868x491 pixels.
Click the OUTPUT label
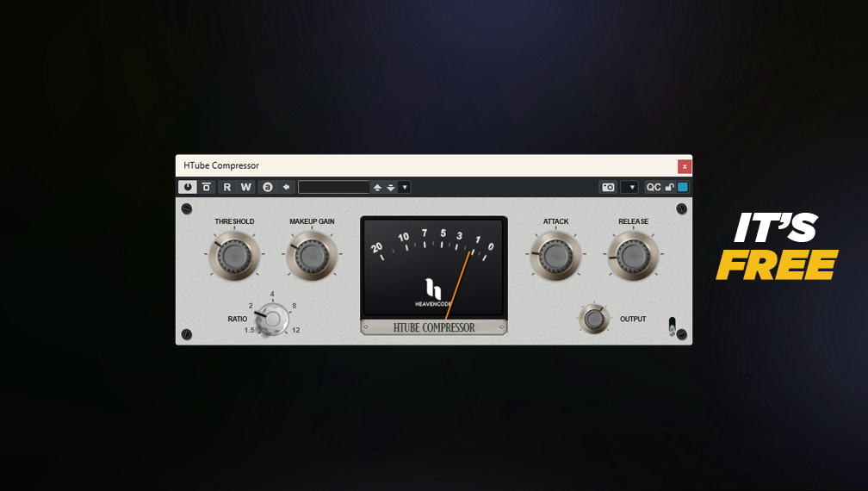tap(633, 319)
